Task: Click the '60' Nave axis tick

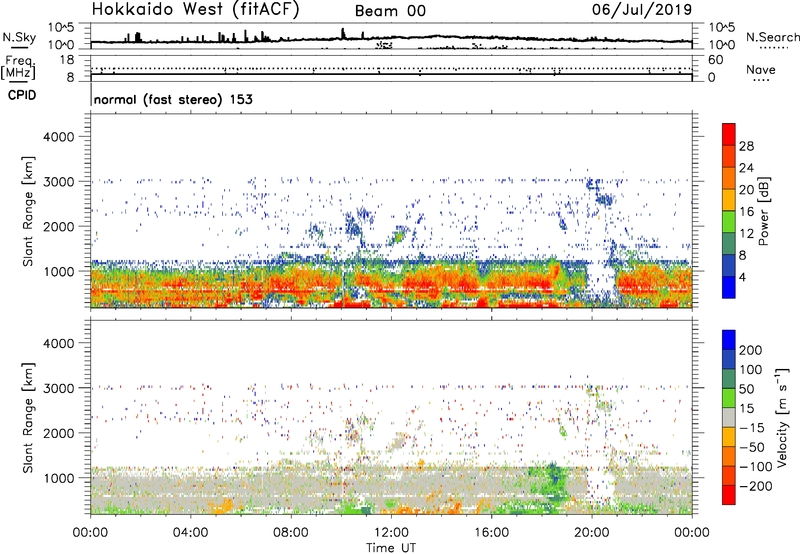Action: pyautogui.click(x=715, y=60)
